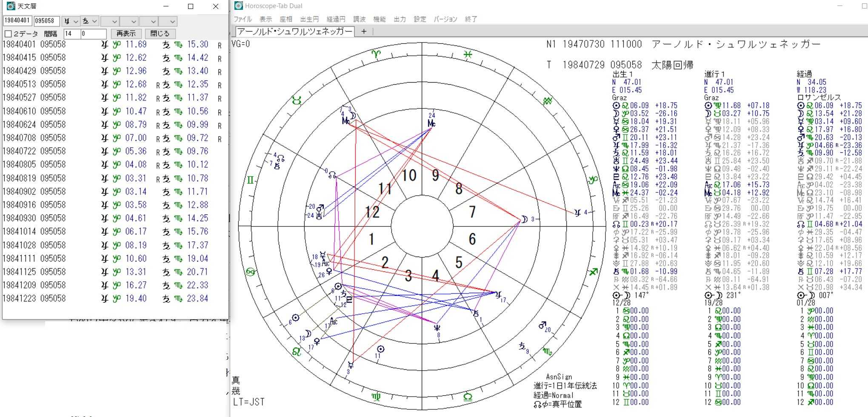Open the 出力 menu
This screenshot has height=417, width=868.
(x=400, y=19)
